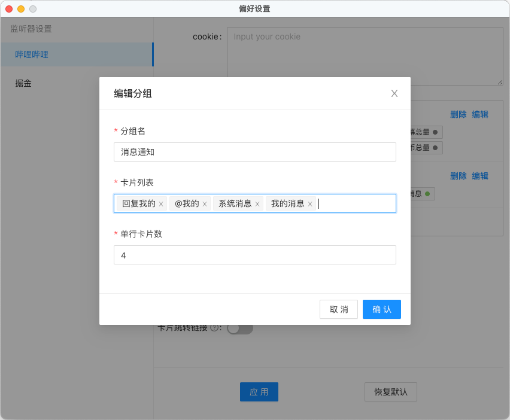The height and width of the screenshot is (420, 510).
Task: Close the 编辑分组 dialog with X
Action: click(x=394, y=93)
